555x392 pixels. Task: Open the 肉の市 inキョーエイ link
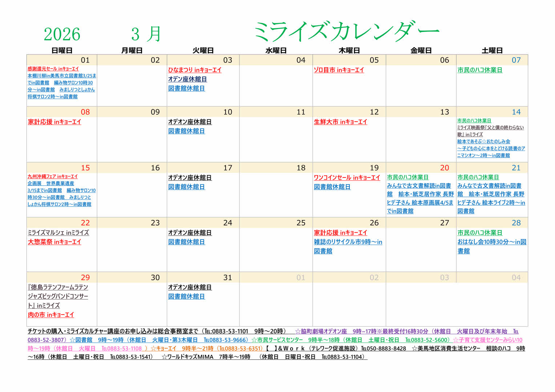(x=51, y=315)
